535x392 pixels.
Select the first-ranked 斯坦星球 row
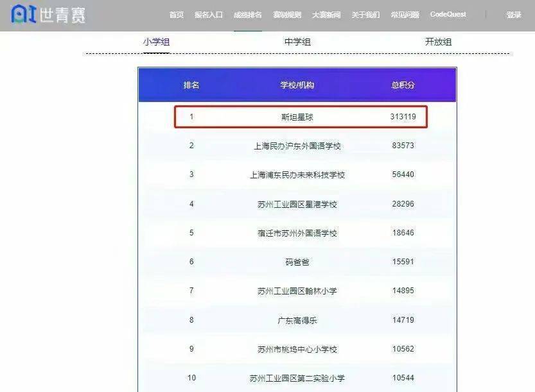coord(297,117)
